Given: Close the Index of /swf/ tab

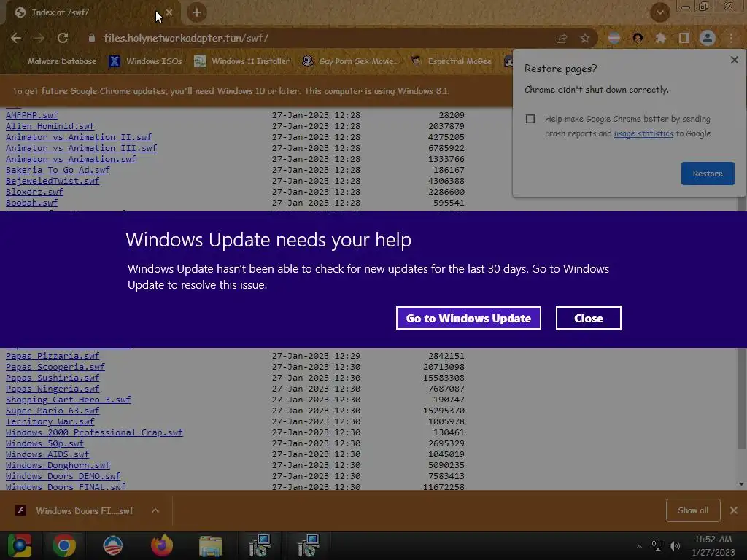Looking at the screenshot, I should pyautogui.click(x=169, y=13).
